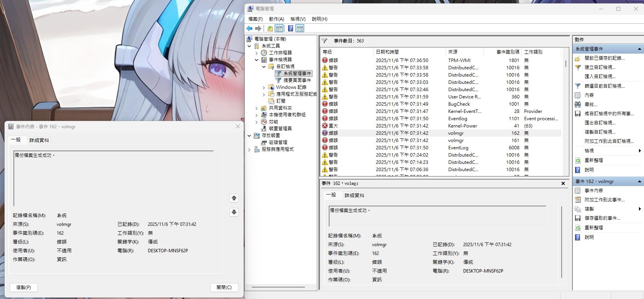
Task: Switch to 詳細資料 tab in event dialog
Action: (x=39, y=140)
